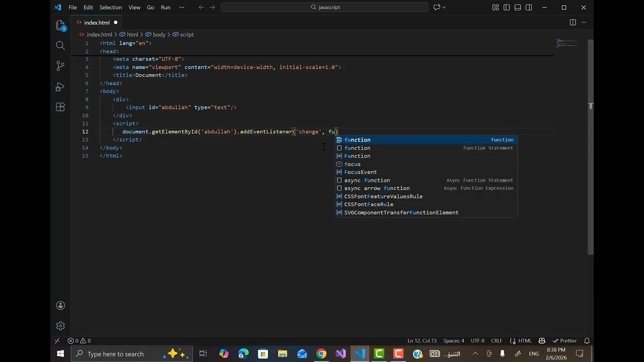Change the end of line via 'CRLF'
The image size is (644, 362).
tap(497, 341)
